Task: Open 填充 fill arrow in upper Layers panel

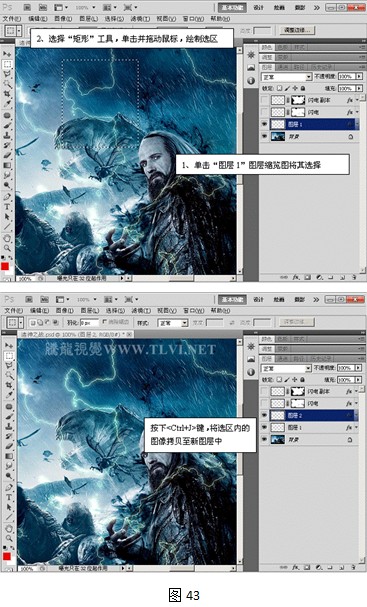Action: [x=359, y=88]
